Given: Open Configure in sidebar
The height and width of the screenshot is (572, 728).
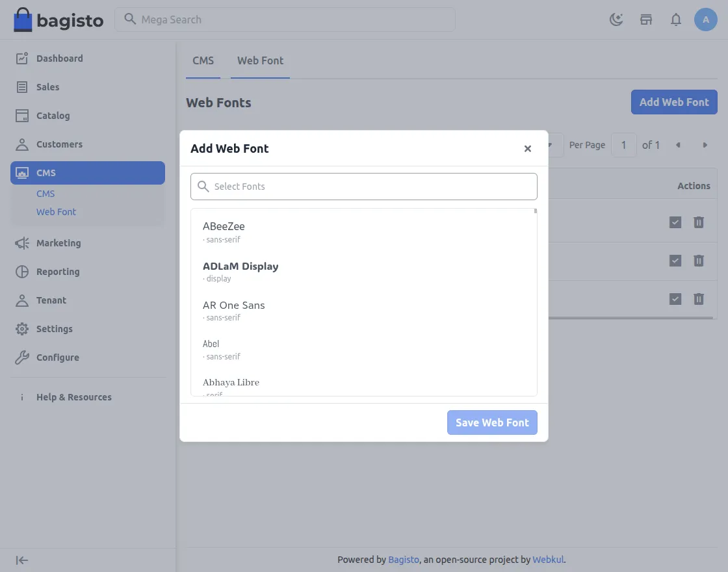Looking at the screenshot, I should point(88,357).
